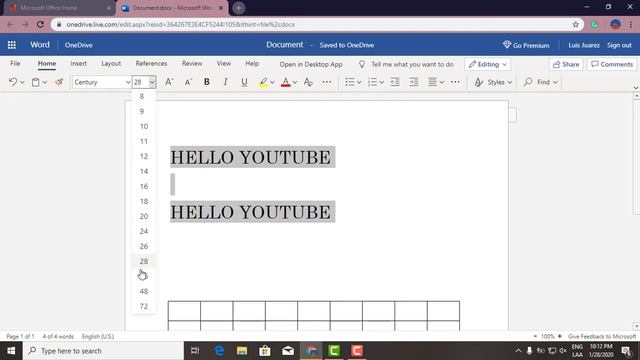
Task: Collapse the font size dropdown arrow
Action: [x=152, y=82]
